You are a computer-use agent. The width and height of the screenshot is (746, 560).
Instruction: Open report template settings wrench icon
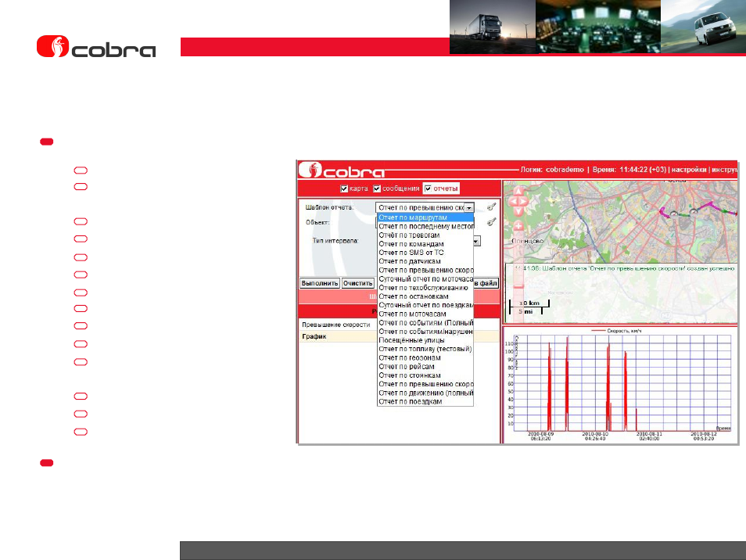[491, 207]
